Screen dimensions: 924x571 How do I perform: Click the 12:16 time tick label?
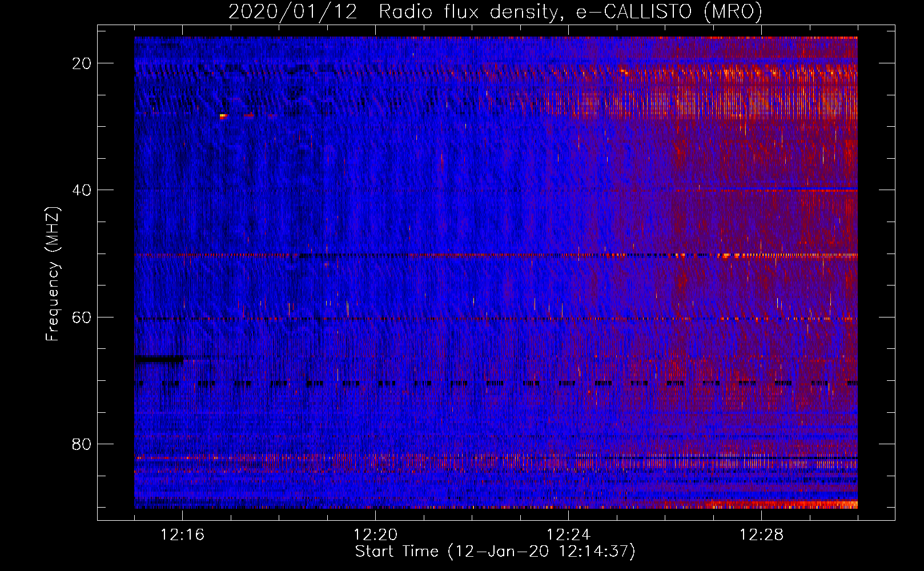click(182, 535)
